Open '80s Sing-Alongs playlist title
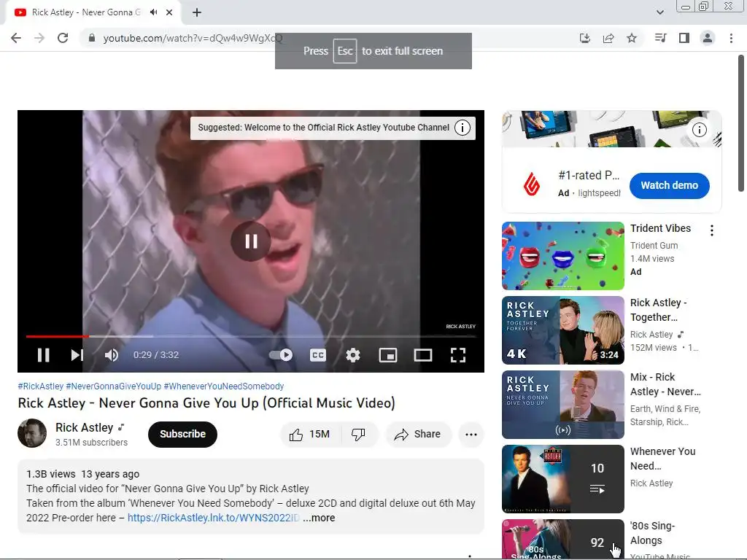This screenshot has height=560, width=747. [652, 533]
